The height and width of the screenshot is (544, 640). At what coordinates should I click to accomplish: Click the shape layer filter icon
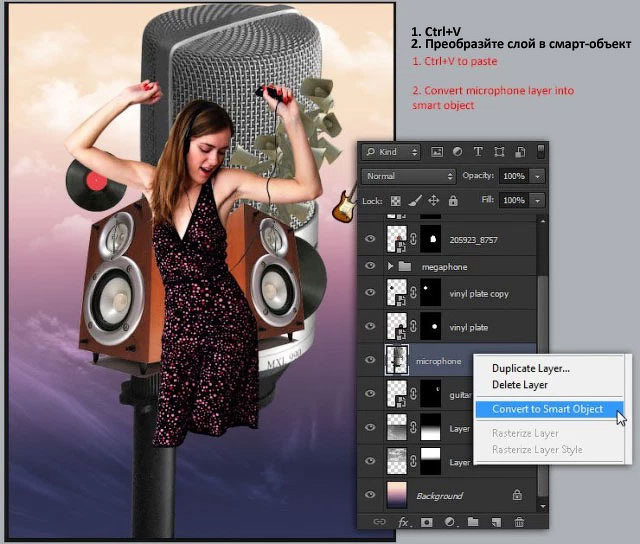click(499, 152)
